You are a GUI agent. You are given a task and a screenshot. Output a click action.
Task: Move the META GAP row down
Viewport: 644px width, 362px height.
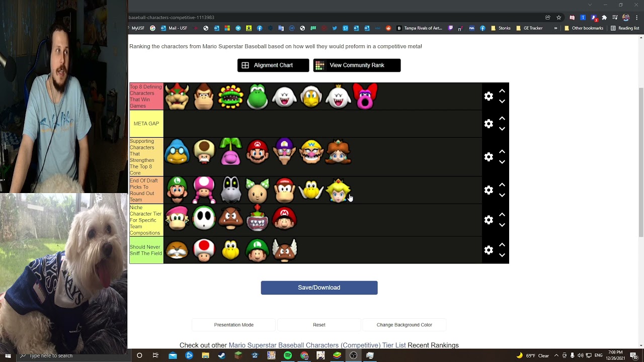(x=502, y=129)
